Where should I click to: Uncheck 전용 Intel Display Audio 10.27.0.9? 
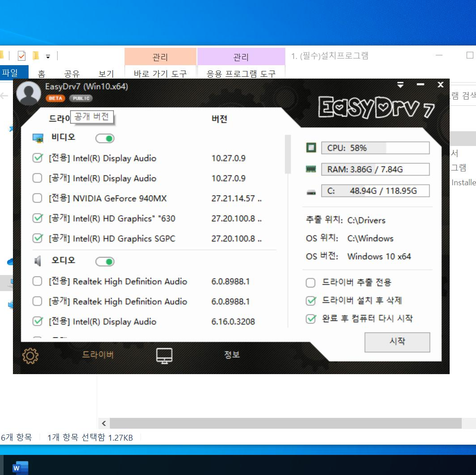click(x=38, y=158)
